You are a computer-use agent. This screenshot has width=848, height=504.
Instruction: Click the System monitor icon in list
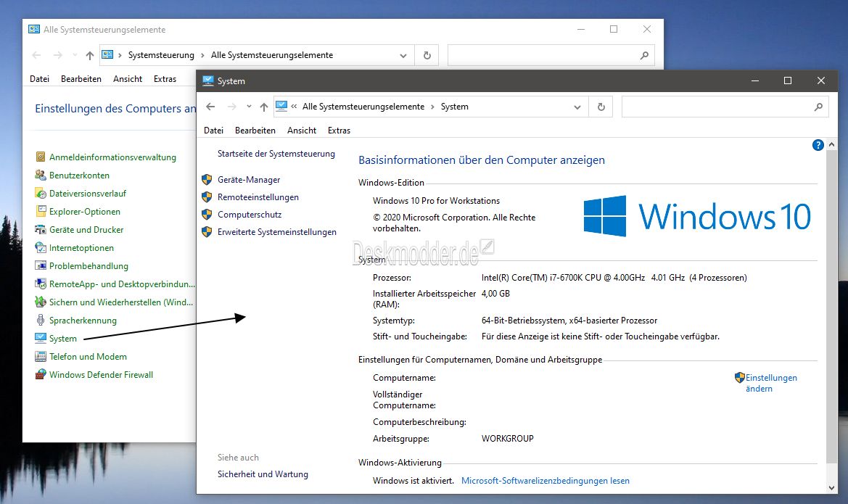(x=41, y=339)
